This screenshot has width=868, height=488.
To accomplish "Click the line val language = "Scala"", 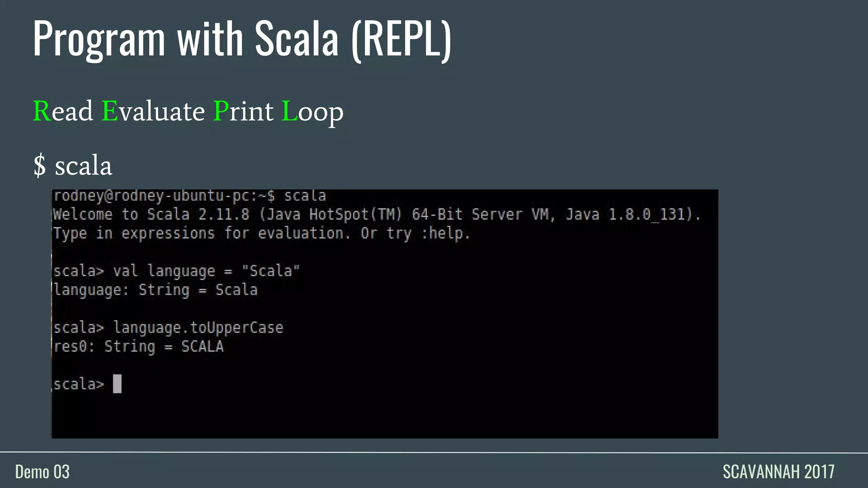I will [x=176, y=271].
